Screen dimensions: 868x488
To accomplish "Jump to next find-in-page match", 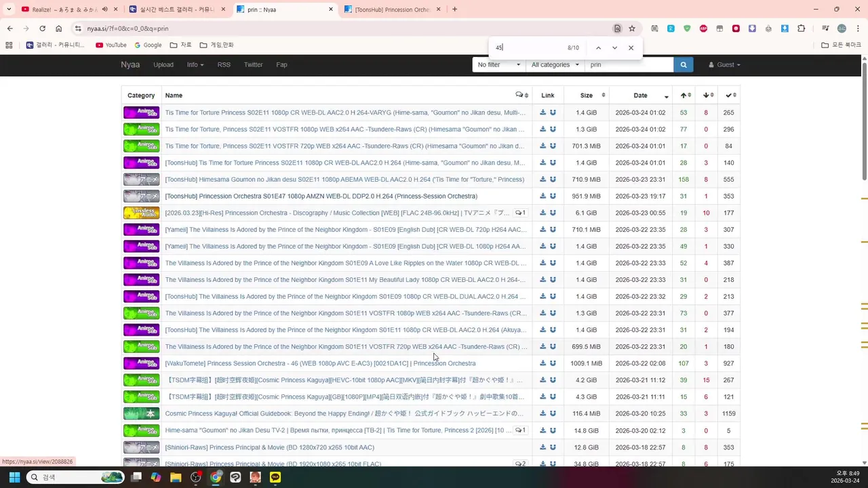I will tap(614, 47).
